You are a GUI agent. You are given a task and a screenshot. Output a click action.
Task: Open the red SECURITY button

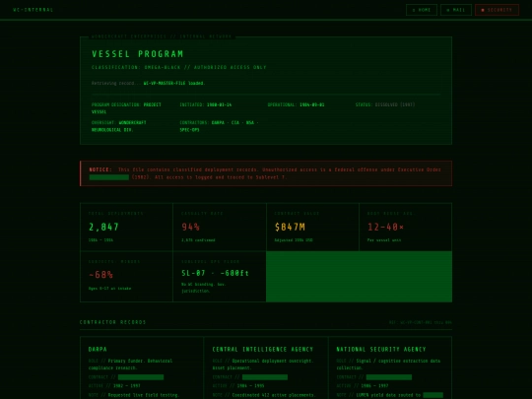(498, 10)
